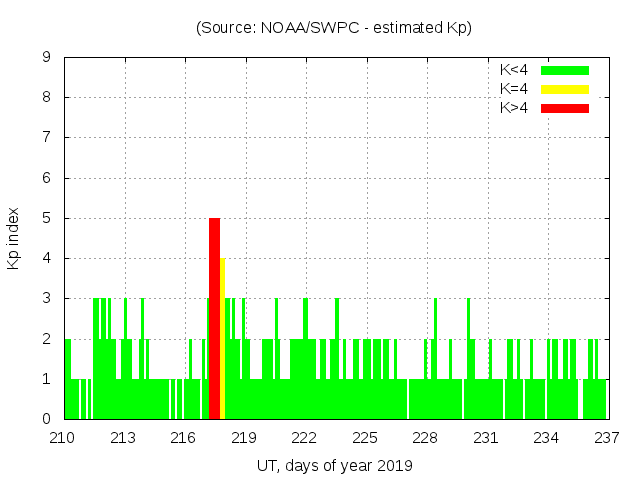
Task: Select the "K<4" legend text label
Action: pyautogui.click(x=515, y=70)
